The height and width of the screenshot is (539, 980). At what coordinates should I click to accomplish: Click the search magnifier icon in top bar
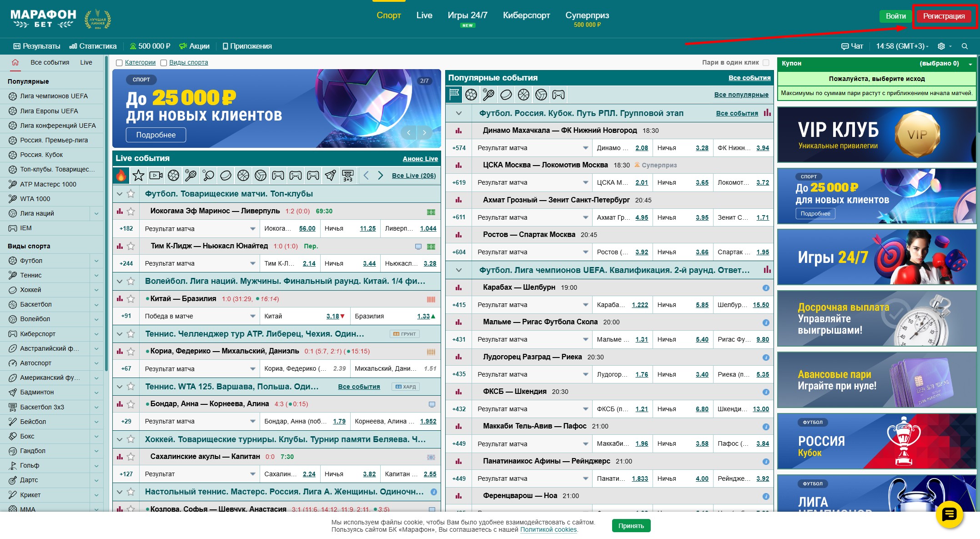(x=965, y=46)
